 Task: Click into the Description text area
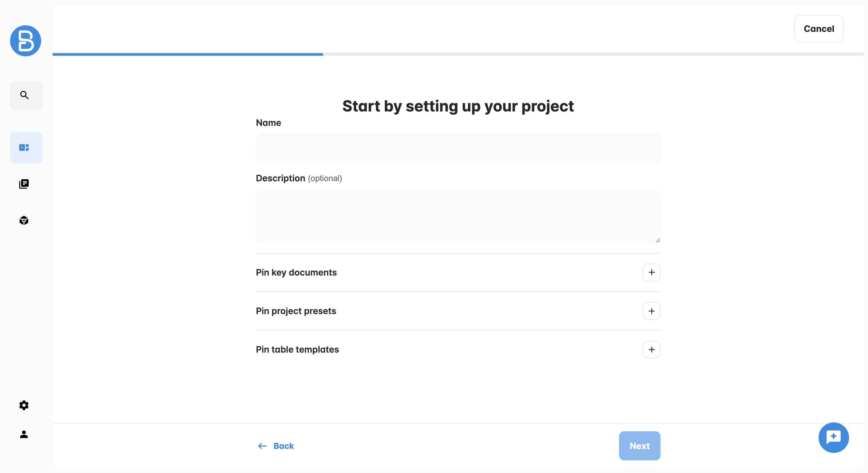[x=458, y=216]
